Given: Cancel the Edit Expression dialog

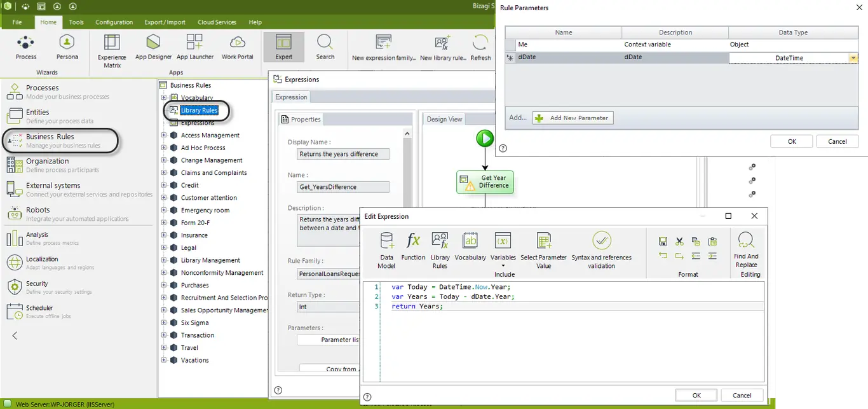Looking at the screenshot, I should tap(742, 395).
